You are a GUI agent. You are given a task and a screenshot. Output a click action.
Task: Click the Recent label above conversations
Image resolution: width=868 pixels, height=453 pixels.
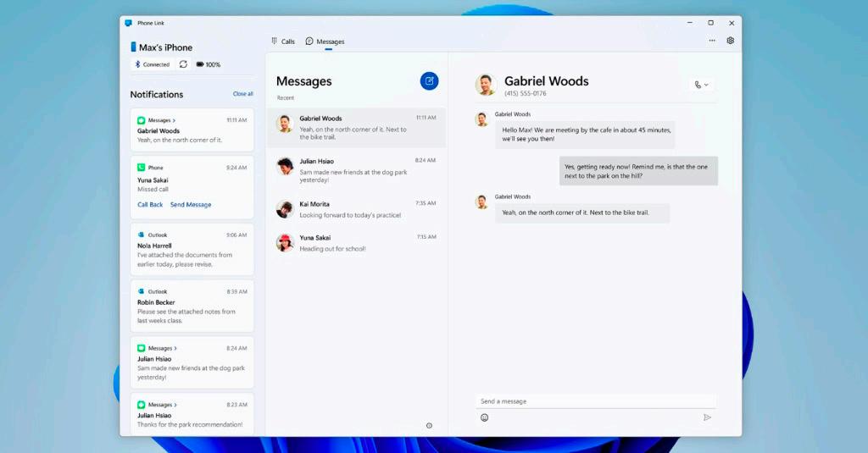(x=286, y=98)
